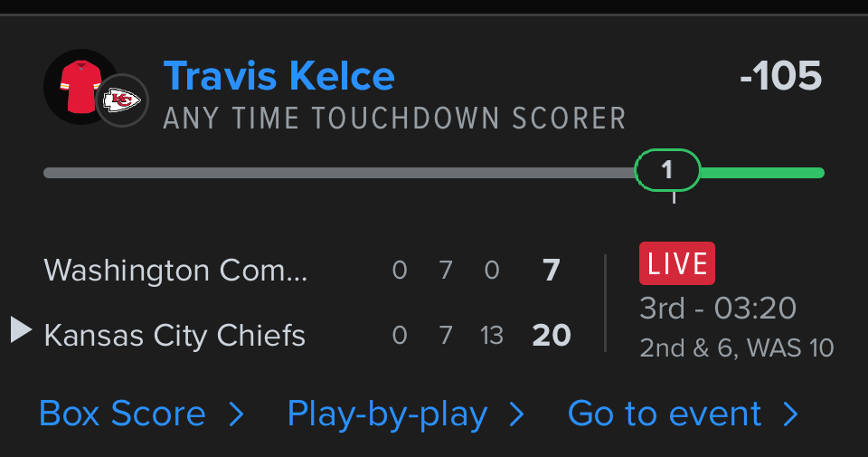Click the possession arrow beside Kansas City Chiefs
The height and width of the screenshot is (457, 868).
pyautogui.click(x=21, y=330)
